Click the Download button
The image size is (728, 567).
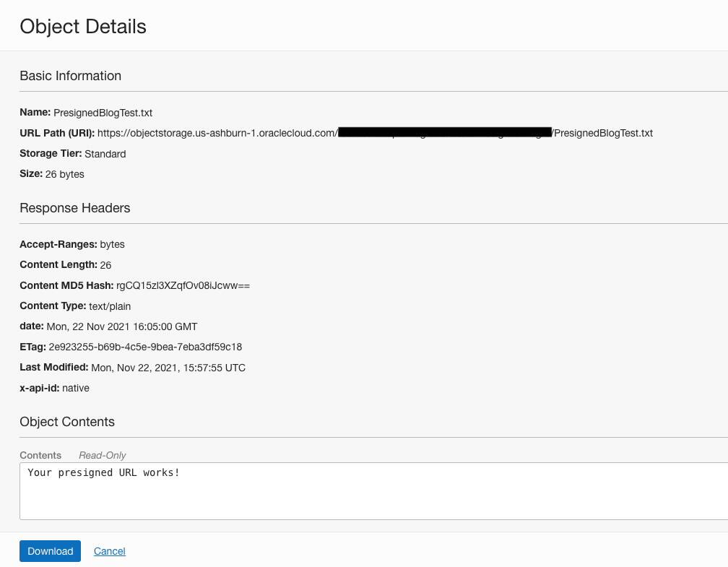50,550
